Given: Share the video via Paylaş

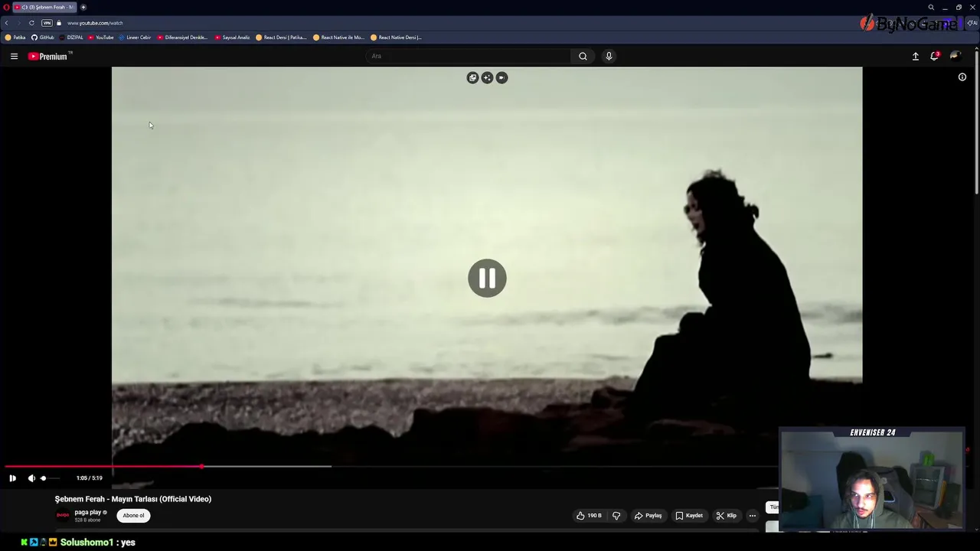Looking at the screenshot, I should coord(648,516).
